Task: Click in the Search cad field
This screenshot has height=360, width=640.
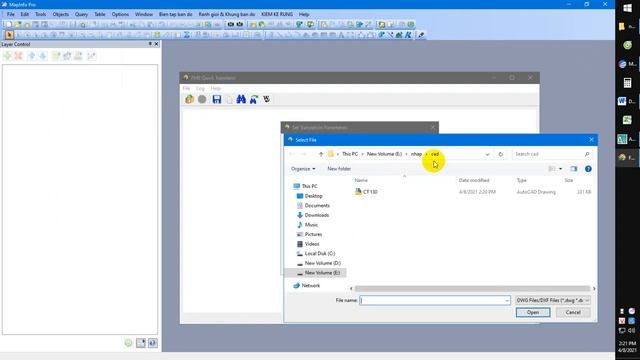Action: (x=547, y=154)
